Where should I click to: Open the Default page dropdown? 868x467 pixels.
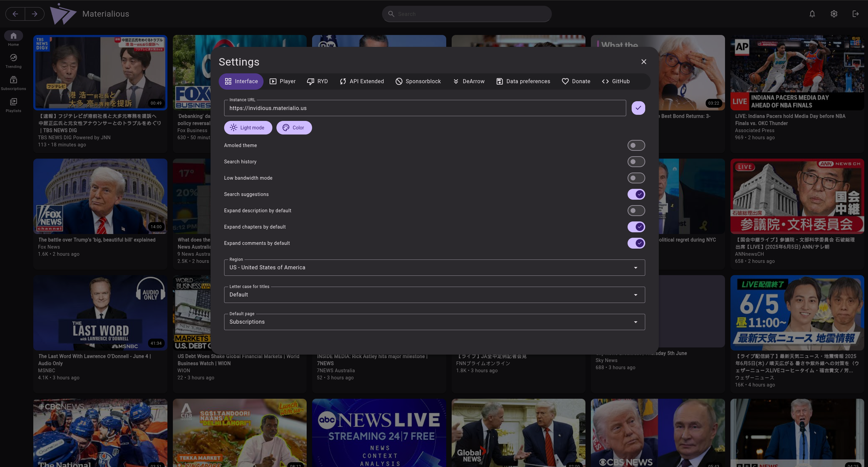coord(434,322)
